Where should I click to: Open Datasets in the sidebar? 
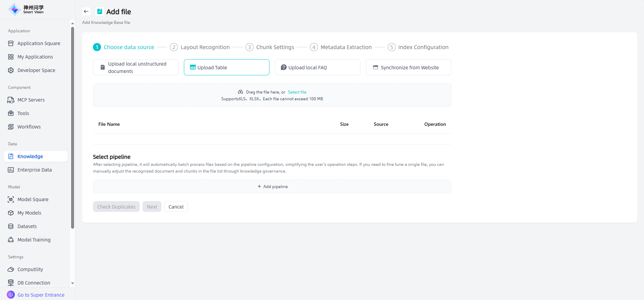point(27,226)
